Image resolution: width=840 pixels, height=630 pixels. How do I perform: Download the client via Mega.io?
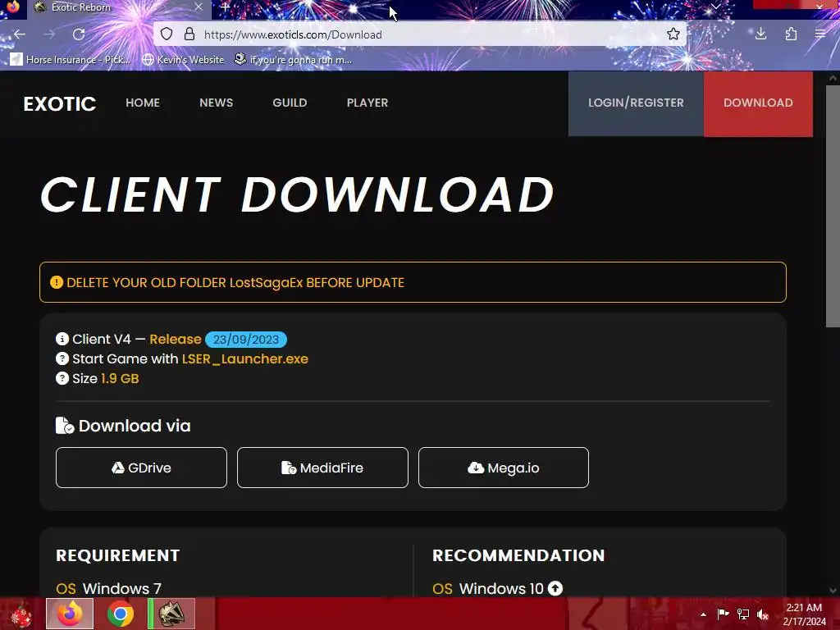click(504, 468)
